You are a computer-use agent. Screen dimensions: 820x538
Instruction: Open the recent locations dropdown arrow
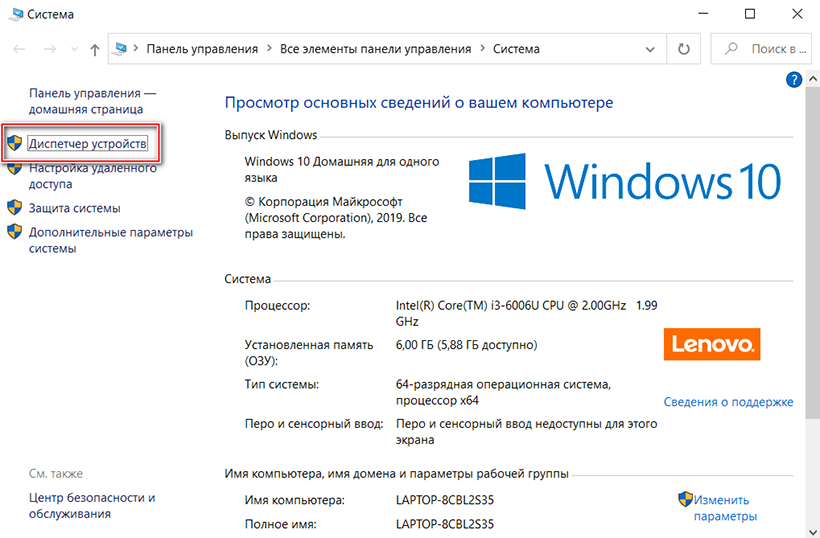71,49
